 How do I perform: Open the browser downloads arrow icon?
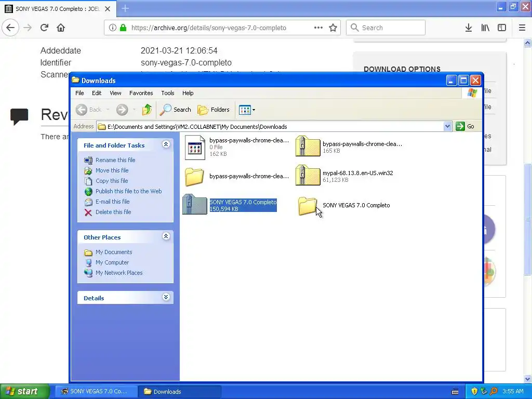point(469,28)
